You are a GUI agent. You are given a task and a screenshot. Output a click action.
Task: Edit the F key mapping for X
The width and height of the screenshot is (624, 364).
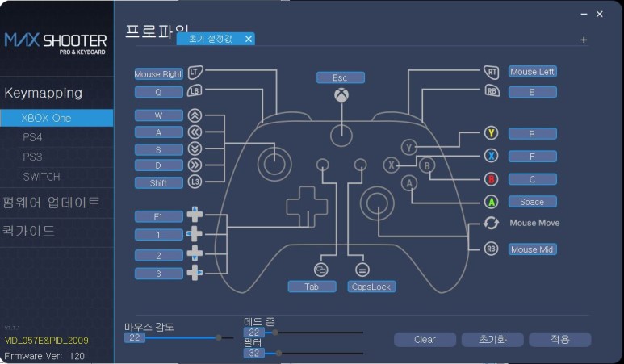(x=533, y=157)
